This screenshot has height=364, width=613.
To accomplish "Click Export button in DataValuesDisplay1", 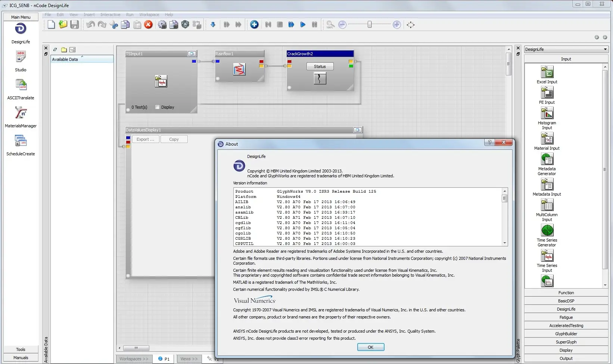I will tap(146, 139).
